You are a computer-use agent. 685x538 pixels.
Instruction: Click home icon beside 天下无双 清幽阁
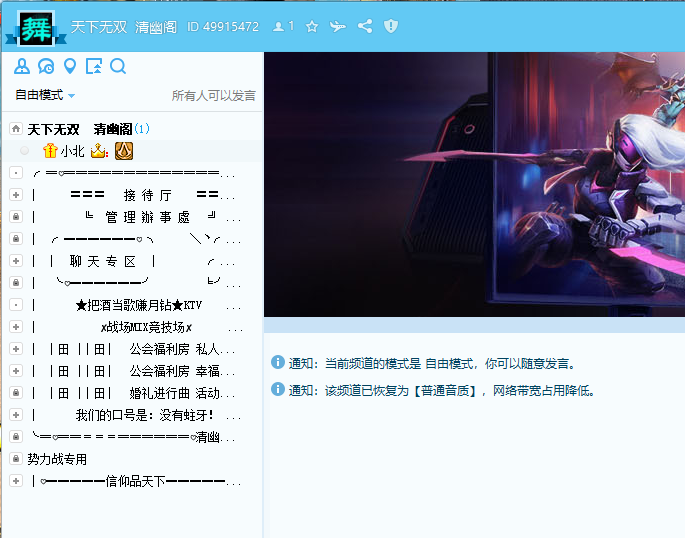[16, 128]
